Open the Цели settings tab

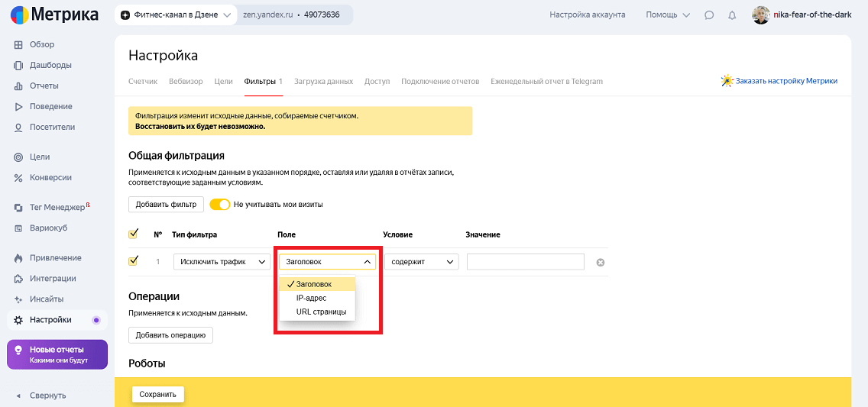[x=223, y=82]
